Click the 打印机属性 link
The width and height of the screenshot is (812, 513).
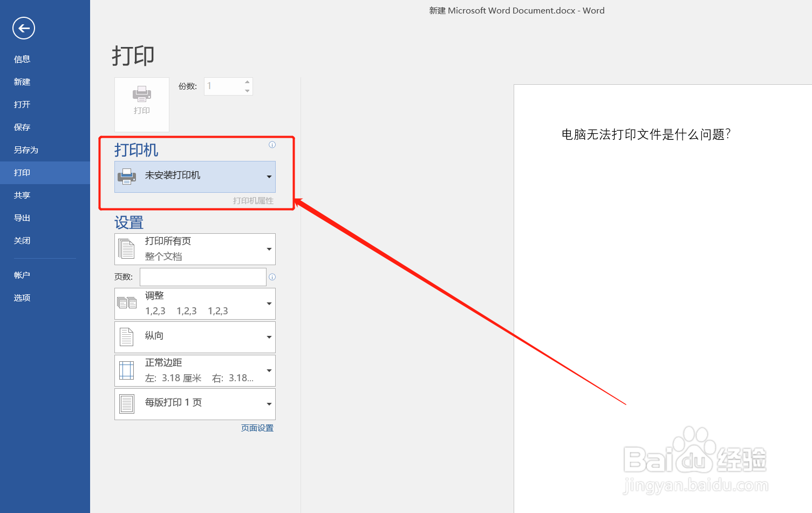[254, 200]
